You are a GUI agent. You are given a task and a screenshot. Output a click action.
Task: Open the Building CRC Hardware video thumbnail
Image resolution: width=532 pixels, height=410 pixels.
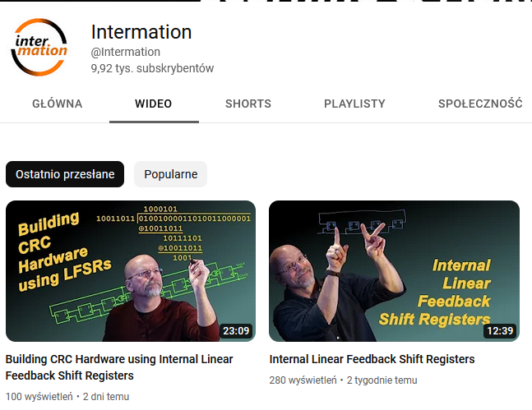click(131, 271)
